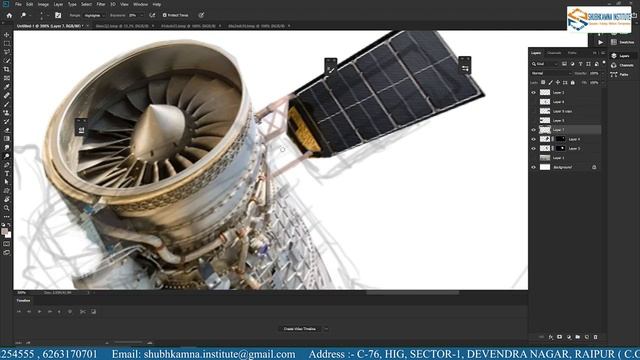Select the History Brush tool
This screenshot has height=360, width=640.
click(7, 121)
